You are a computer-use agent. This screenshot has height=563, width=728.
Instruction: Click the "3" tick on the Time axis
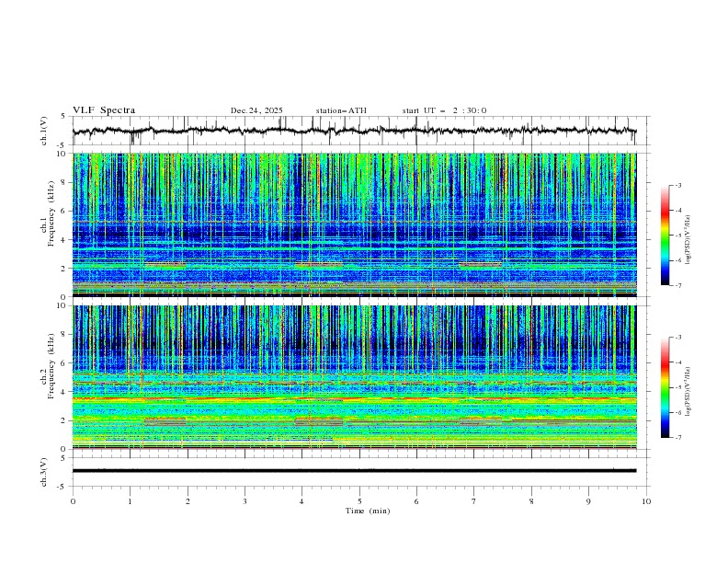click(x=245, y=501)
